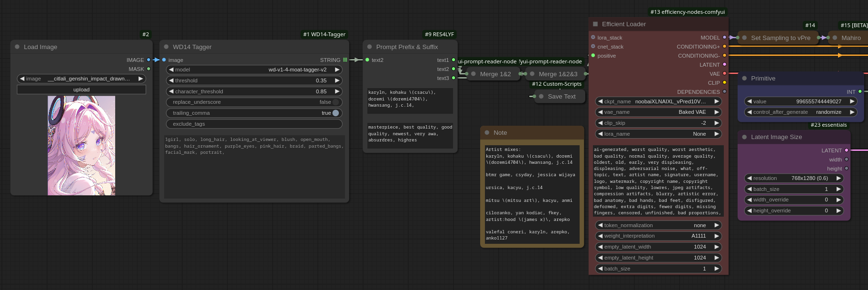868x290 pixels.
Task: Open the model selector wd-v1-4-moat-tagger-v2
Action: (x=254, y=70)
